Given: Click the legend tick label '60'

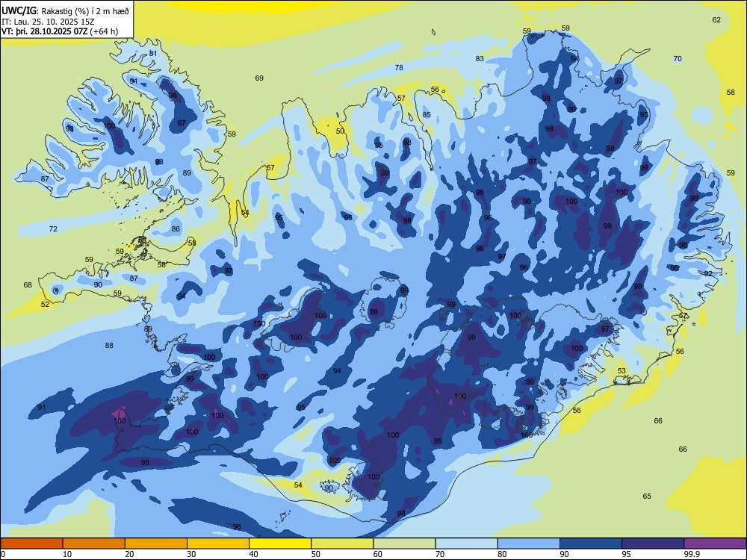Looking at the screenshot, I should point(378,554).
